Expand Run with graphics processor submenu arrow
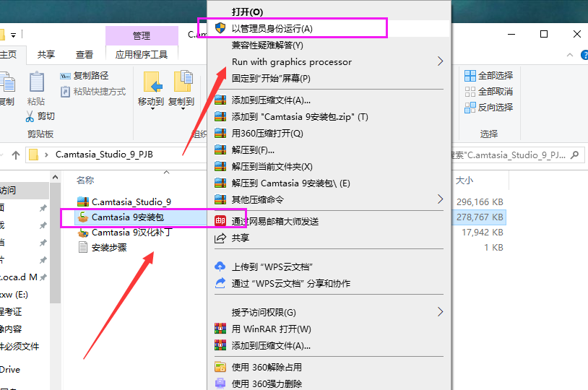 (x=440, y=61)
